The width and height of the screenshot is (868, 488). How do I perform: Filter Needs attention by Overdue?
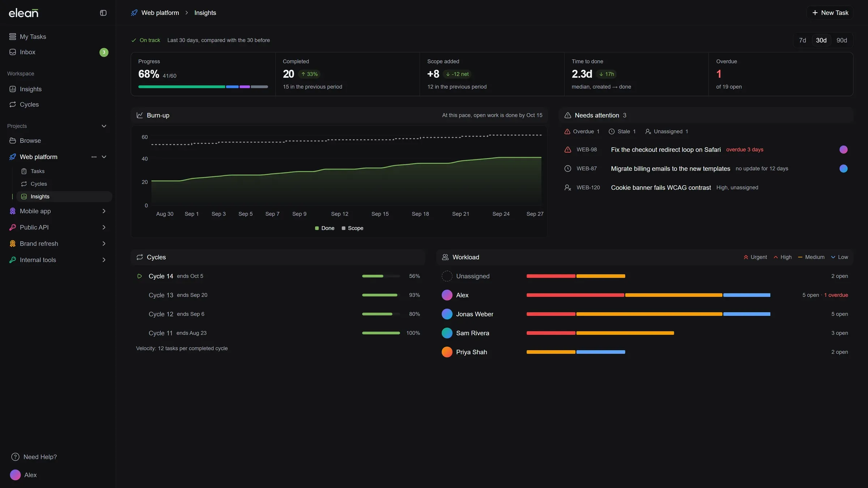point(582,132)
